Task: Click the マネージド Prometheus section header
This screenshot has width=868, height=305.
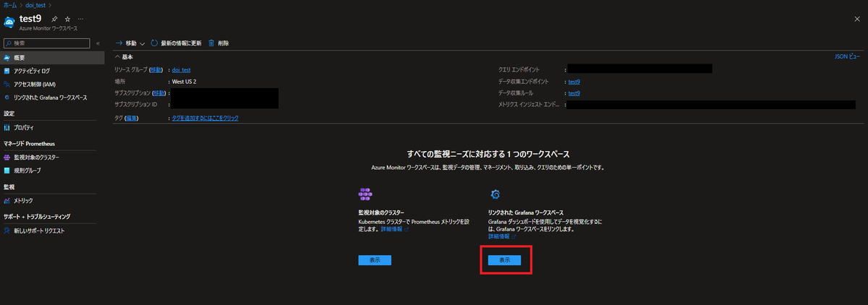Action: pyautogui.click(x=29, y=144)
